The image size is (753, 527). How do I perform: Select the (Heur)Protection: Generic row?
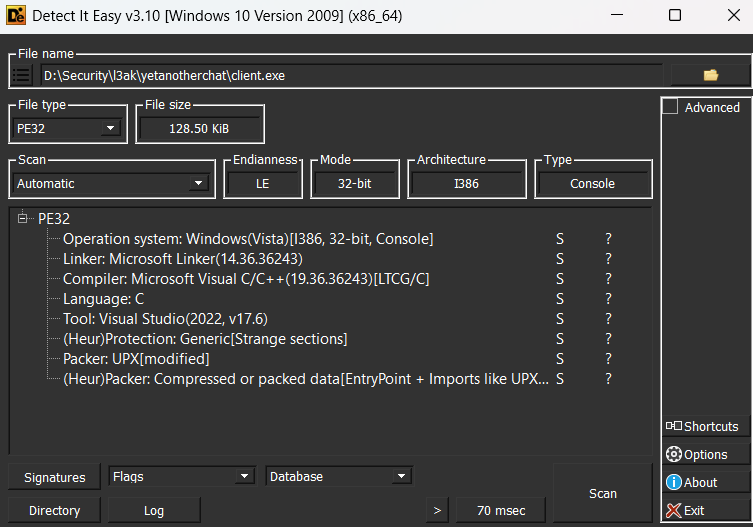pos(206,339)
